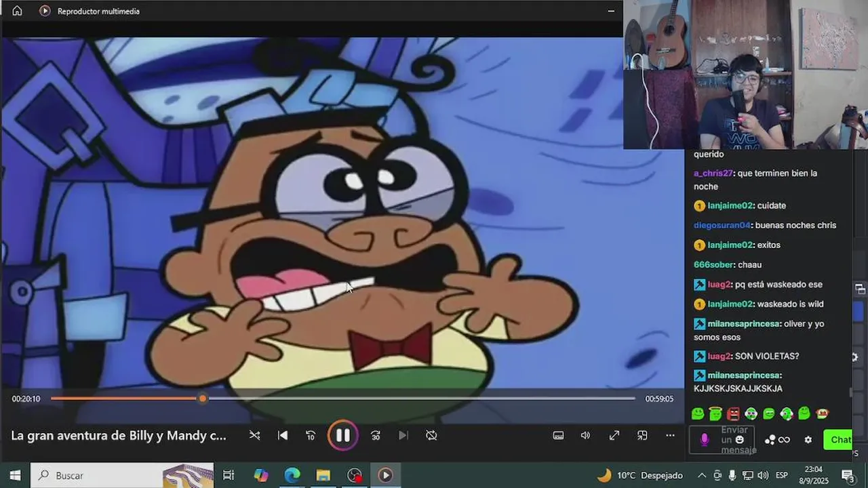The height and width of the screenshot is (488, 868).
Task: Click milanesaprincesa beside 'oliver y yo'
Action: click(744, 323)
